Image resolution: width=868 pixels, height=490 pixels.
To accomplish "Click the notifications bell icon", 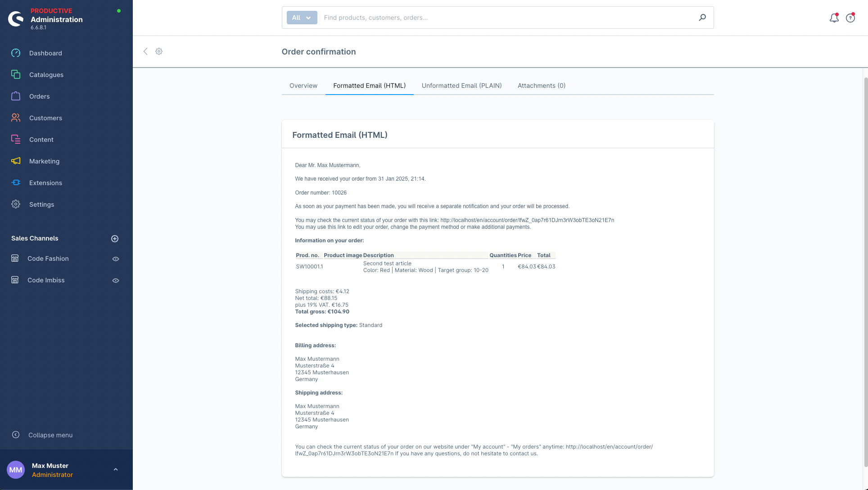I will click(834, 17).
